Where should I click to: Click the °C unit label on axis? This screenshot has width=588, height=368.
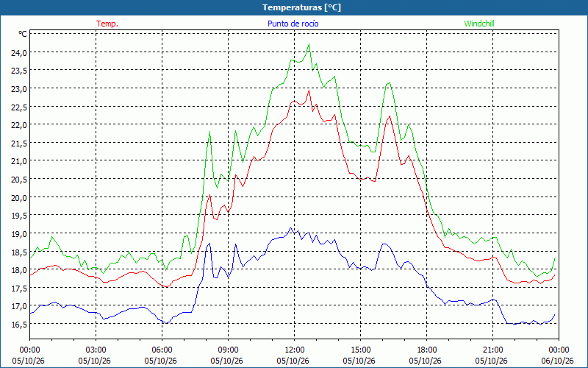23,34
